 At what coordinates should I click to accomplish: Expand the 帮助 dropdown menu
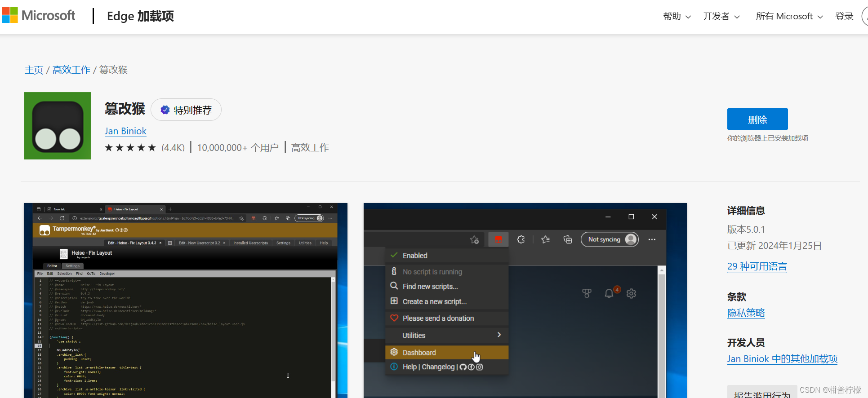tap(677, 16)
